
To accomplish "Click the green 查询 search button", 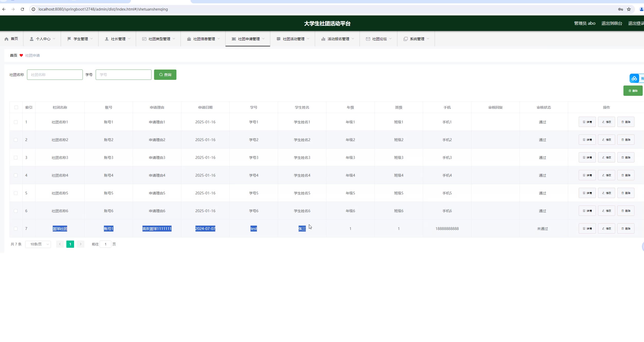I will pyautogui.click(x=165, y=75).
